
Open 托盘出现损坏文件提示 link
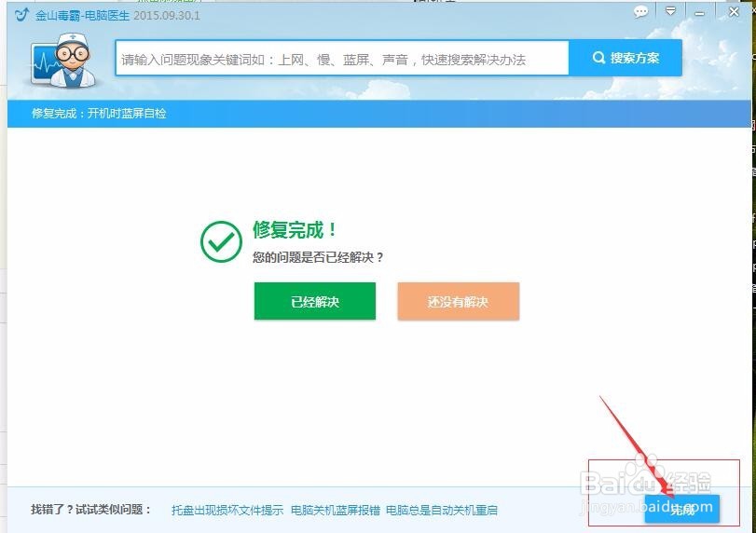[x=227, y=510]
